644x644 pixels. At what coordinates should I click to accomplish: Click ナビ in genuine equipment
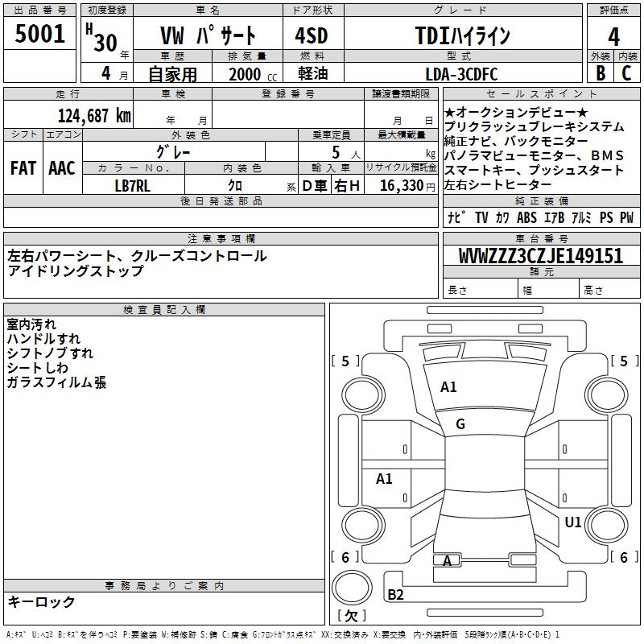point(456,217)
